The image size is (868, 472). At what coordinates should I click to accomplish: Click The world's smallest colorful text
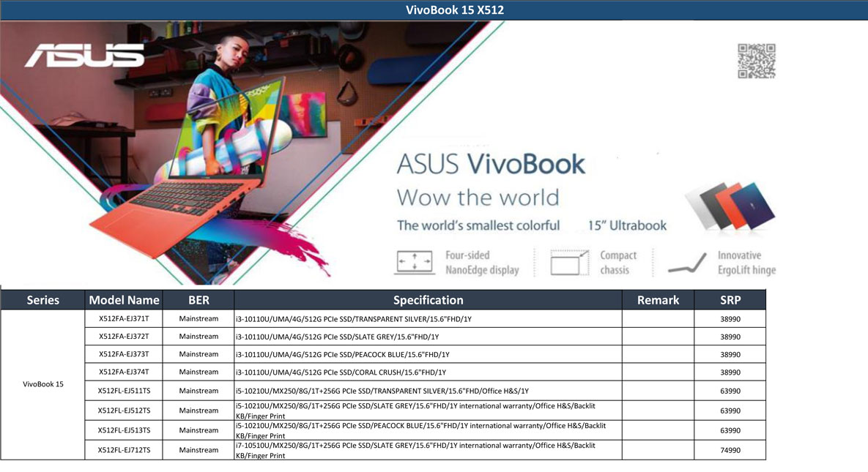point(478,225)
